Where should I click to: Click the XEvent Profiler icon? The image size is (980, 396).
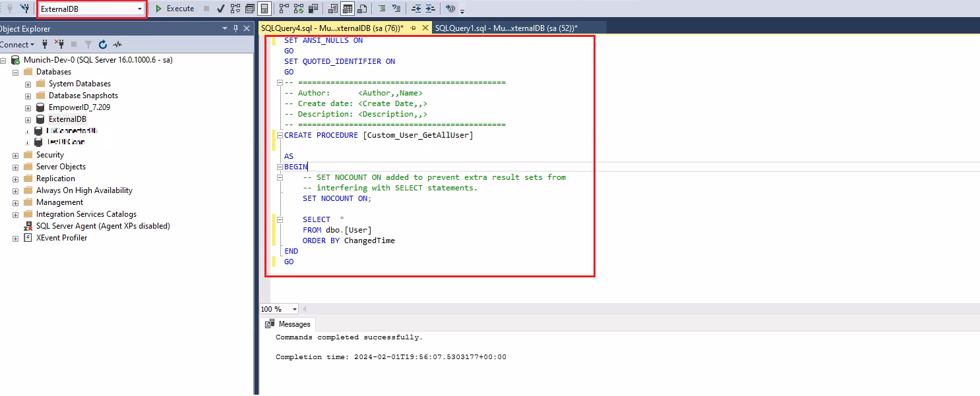tap(28, 238)
